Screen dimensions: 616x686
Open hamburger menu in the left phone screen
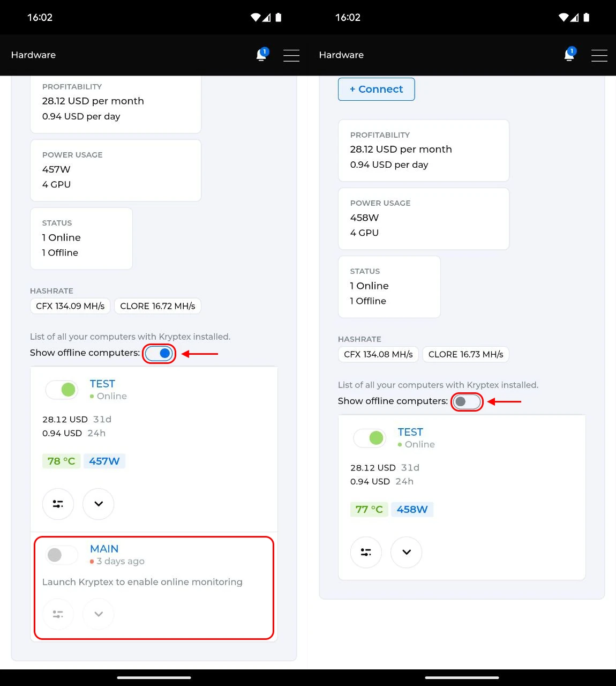tap(291, 55)
